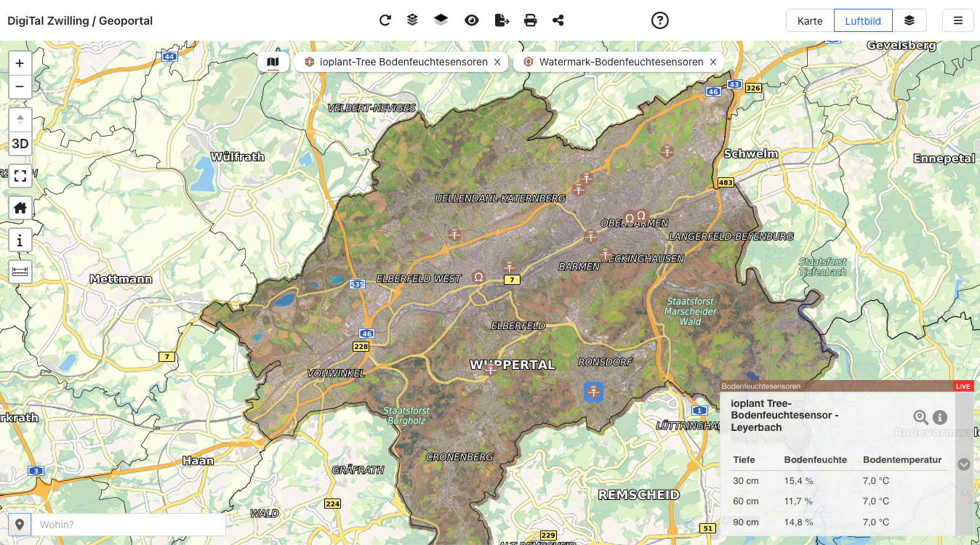Select the Luftbild tab
The width and height of the screenshot is (980, 545).
[x=863, y=20]
